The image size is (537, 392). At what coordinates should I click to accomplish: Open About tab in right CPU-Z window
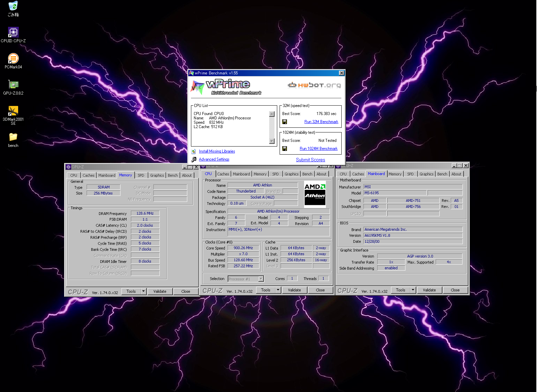456,174
